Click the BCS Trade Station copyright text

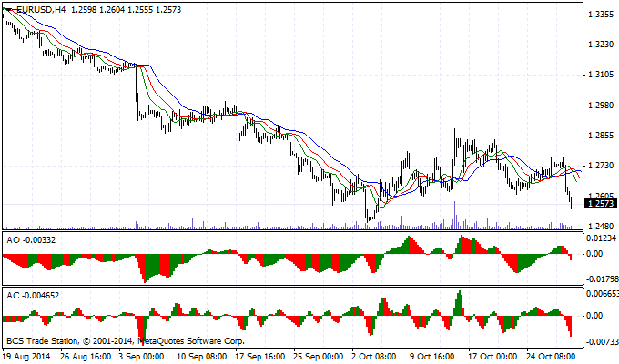point(126,340)
